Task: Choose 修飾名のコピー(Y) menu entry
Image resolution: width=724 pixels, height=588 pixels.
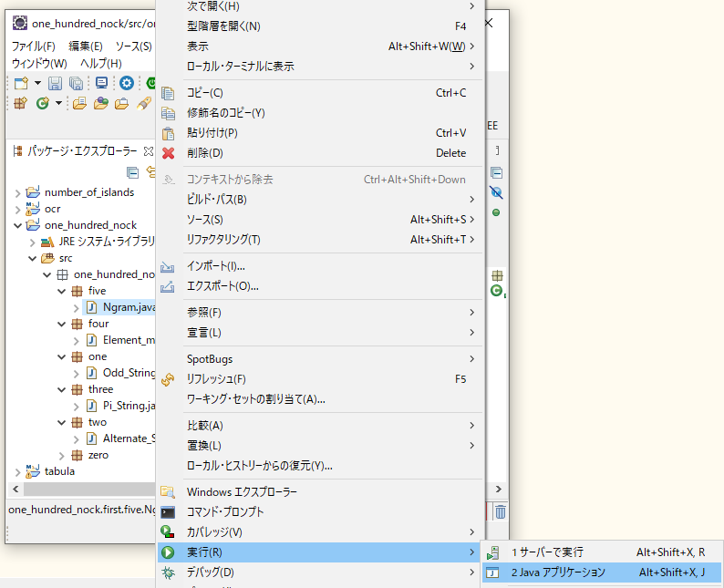Action: point(321,113)
